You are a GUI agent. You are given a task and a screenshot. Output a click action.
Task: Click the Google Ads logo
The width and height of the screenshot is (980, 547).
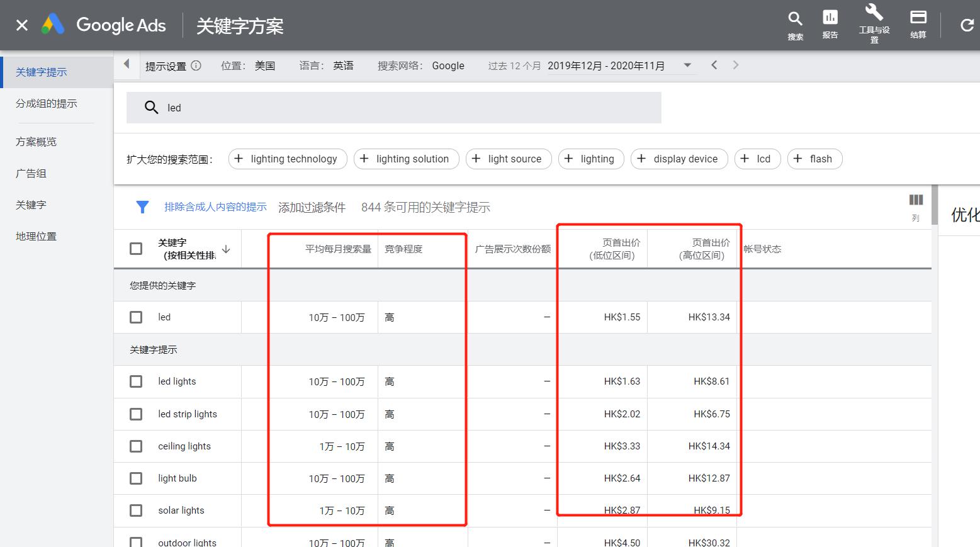[x=104, y=25]
